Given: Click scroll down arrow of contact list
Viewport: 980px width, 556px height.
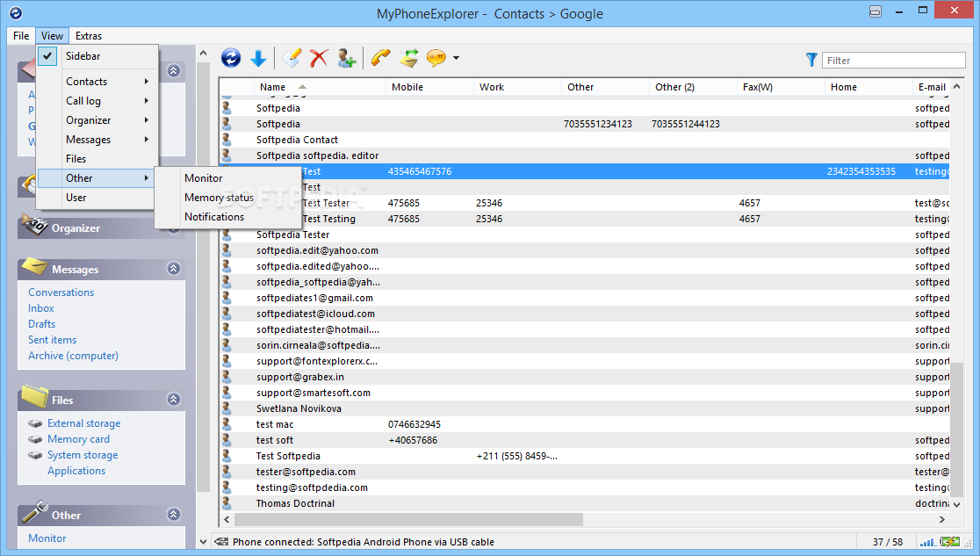Looking at the screenshot, I should [x=957, y=504].
